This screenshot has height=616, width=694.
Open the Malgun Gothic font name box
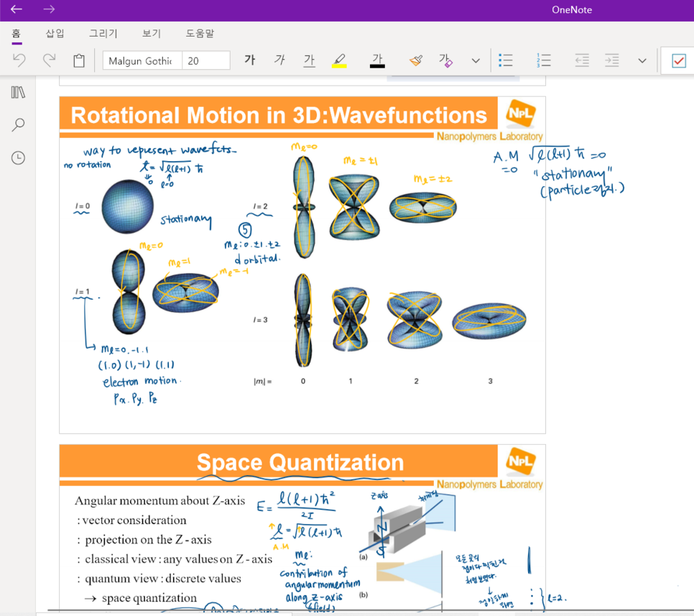click(142, 60)
